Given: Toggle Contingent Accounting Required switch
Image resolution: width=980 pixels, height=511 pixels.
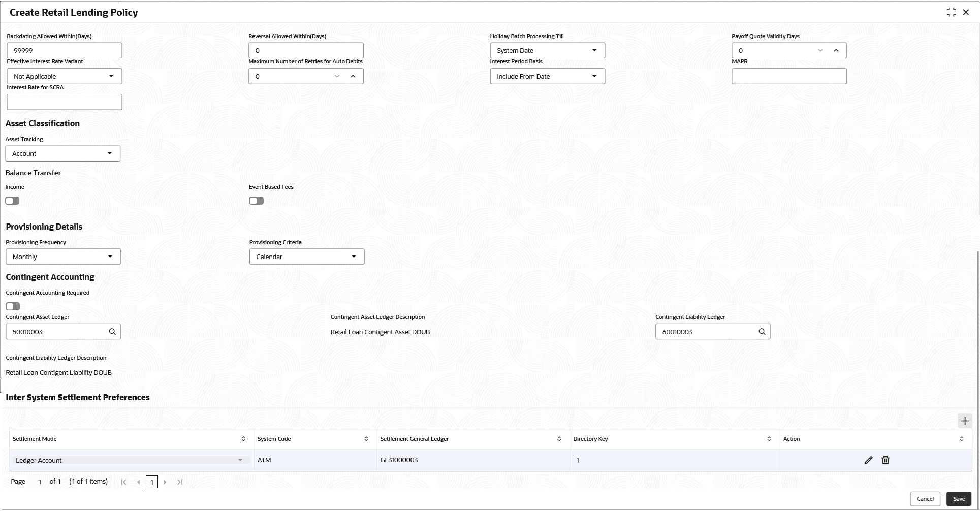Looking at the screenshot, I should [x=13, y=306].
